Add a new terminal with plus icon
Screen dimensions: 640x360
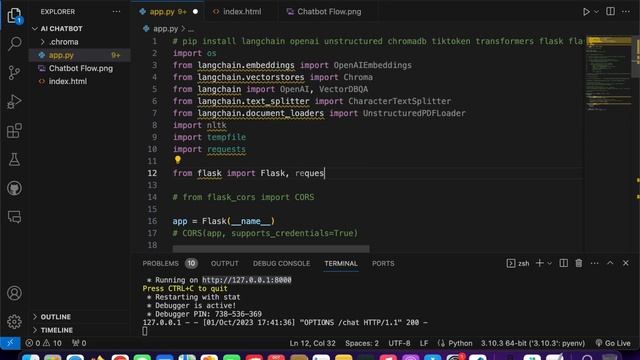click(540, 263)
